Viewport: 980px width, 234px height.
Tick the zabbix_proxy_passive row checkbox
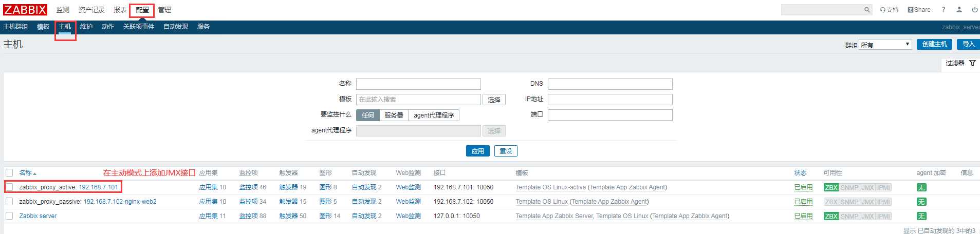click(9, 202)
